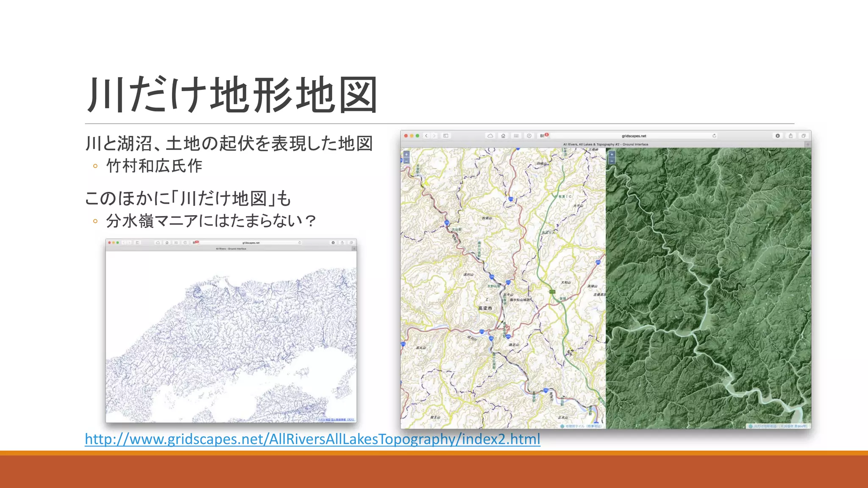Show all tabs overview icon
The image size is (868, 488).
click(x=804, y=136)
